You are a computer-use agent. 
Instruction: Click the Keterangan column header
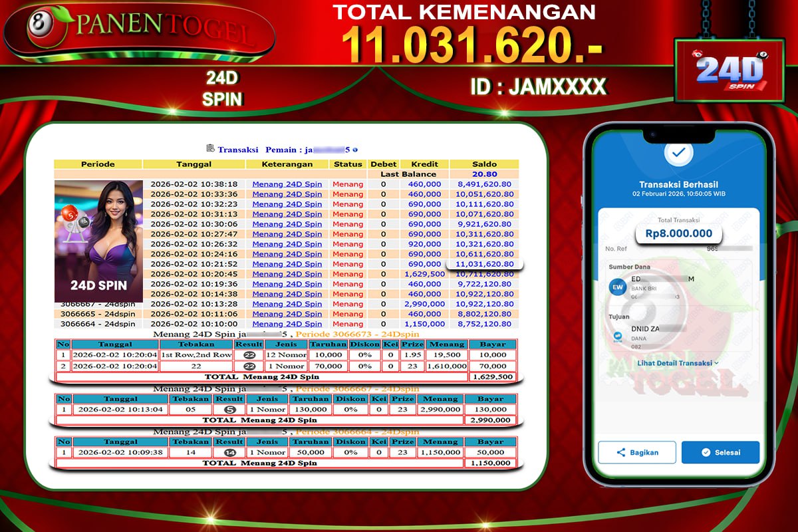coord(287,164)
